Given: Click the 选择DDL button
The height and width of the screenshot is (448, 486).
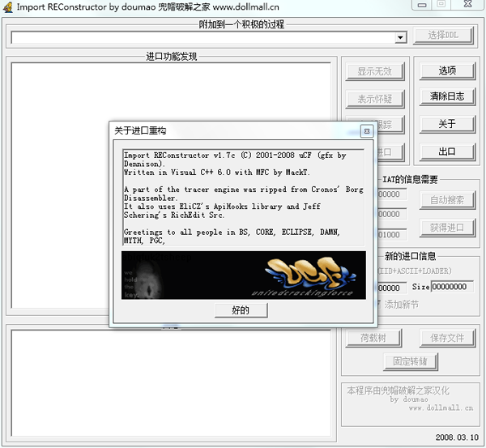Looking at the screenshot, I should [x=444, y=35].
